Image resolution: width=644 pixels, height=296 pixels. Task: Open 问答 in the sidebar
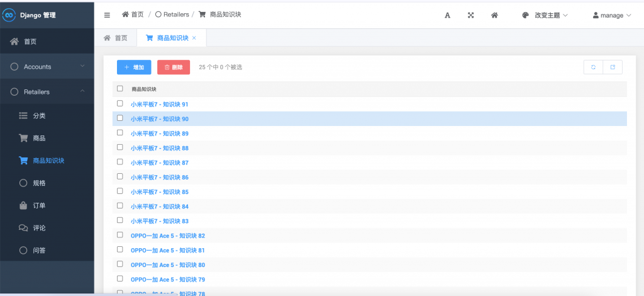click(x=47, y=250)
